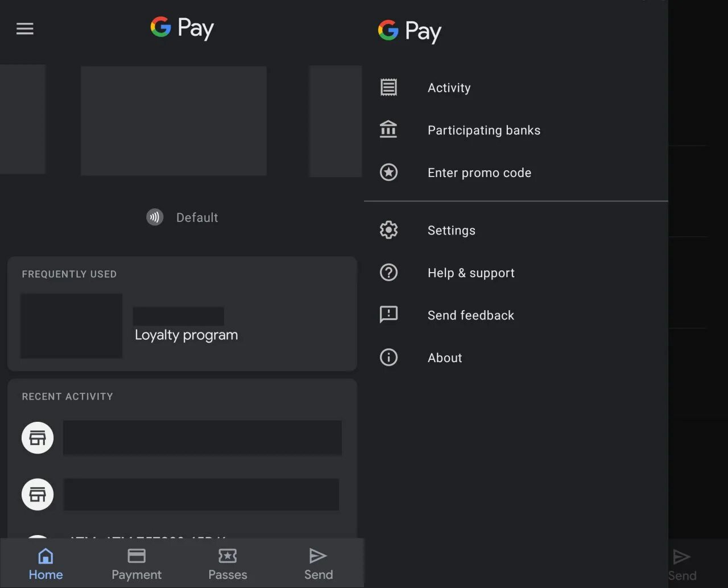The width and height of the screenshot is (728, 588).
Task: Open the first redacted recent activity entry
Action: point(202,438)
